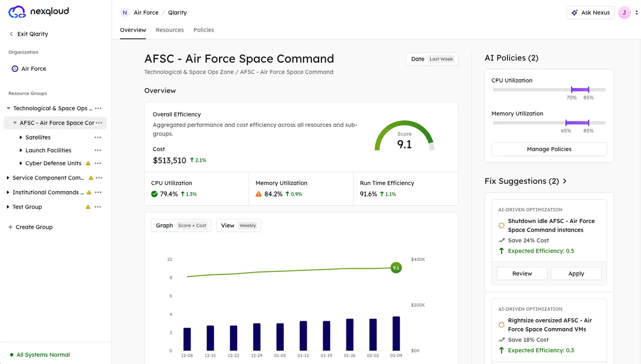Click warning icon next to Service Component group

point(91,178)
